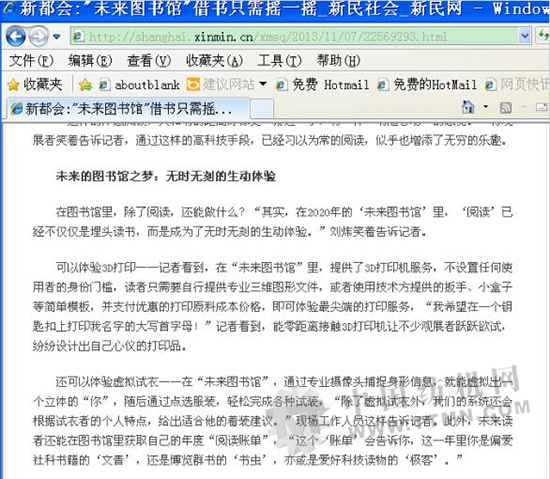Screen dimensions: 550x479
Task: Open the 文件(F) menu
Action: coord(31,61)
